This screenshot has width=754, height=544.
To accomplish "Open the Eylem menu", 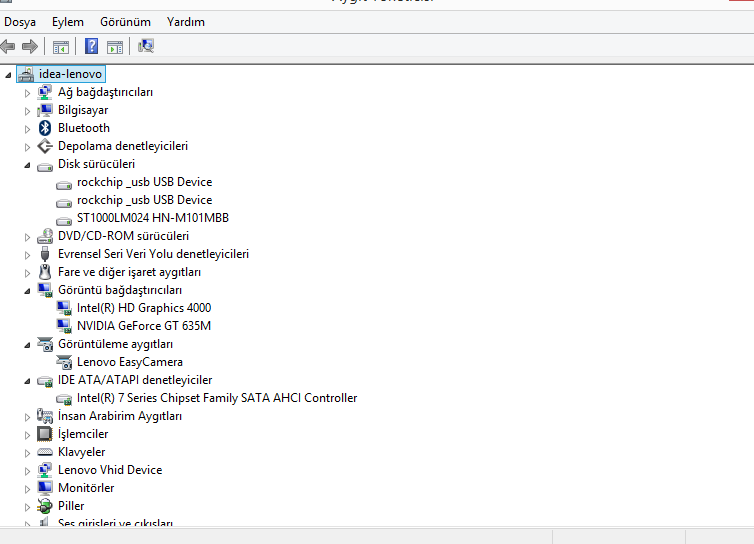I will (x=68, y=22).
